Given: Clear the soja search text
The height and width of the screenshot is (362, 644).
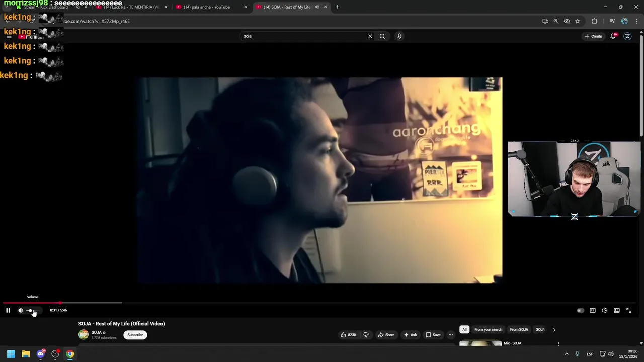Looking at the screenshot, I should coord(370,36).
